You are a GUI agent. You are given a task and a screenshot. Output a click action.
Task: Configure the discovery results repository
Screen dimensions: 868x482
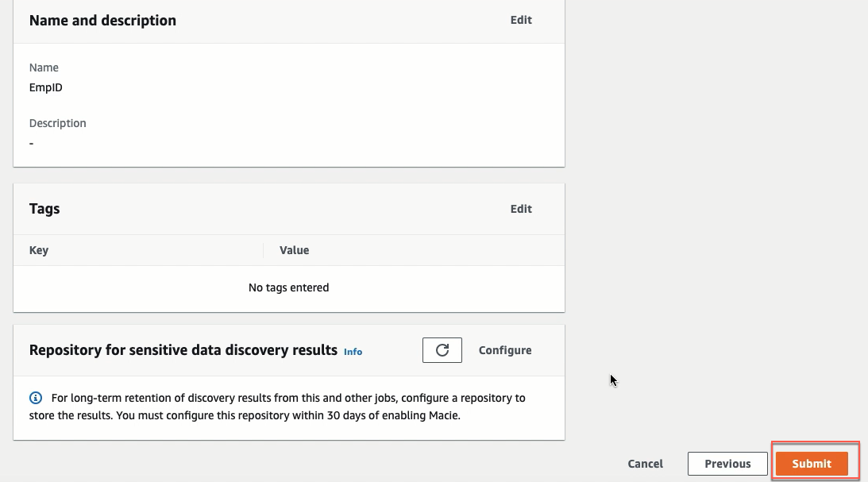(505, 350)
